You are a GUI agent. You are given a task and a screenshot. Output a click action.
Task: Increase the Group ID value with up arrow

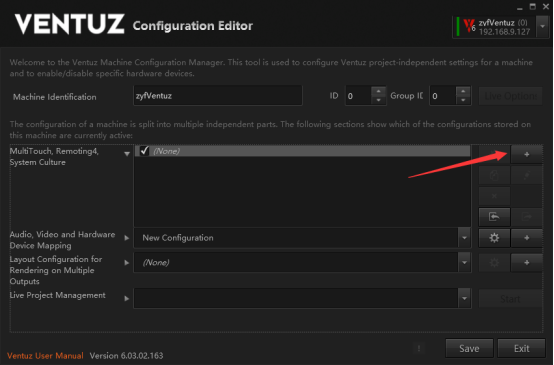coord(463,91)
